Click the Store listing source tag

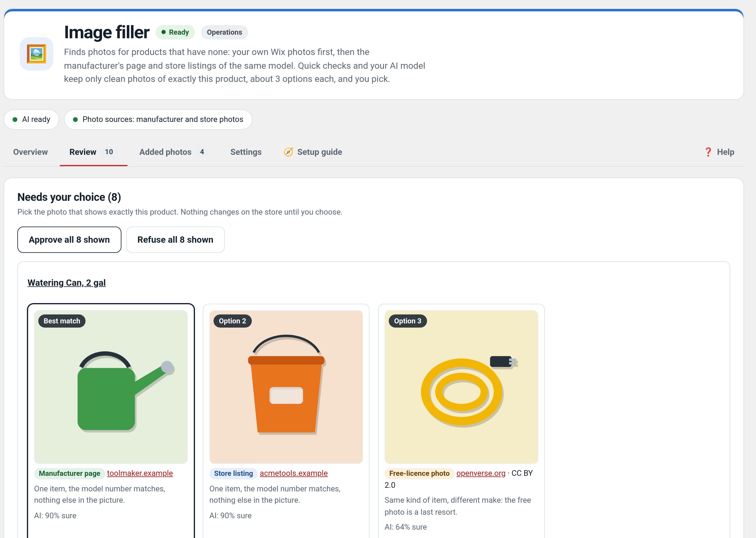tap(233, 473)
